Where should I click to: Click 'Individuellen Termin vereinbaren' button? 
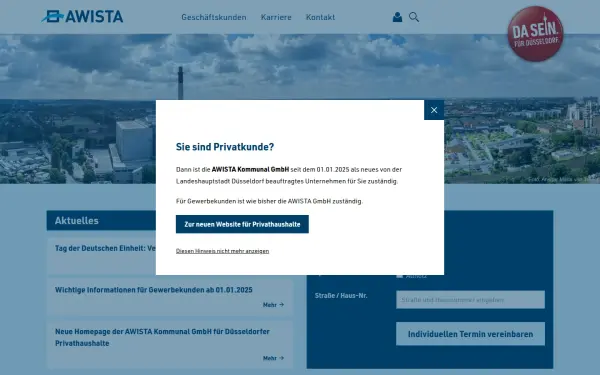pyautogui.click(x=470, y=334)
